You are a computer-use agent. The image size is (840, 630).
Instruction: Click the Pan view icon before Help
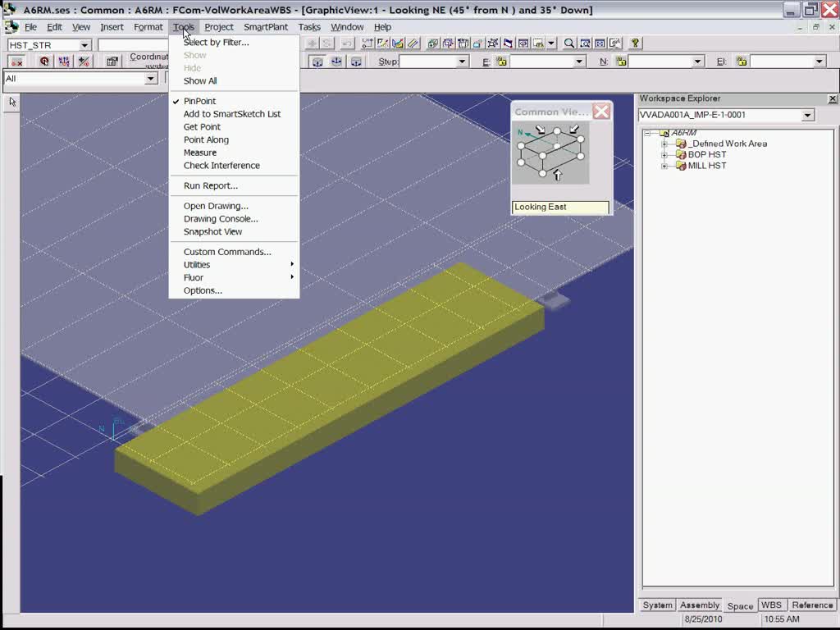point(615,43)
